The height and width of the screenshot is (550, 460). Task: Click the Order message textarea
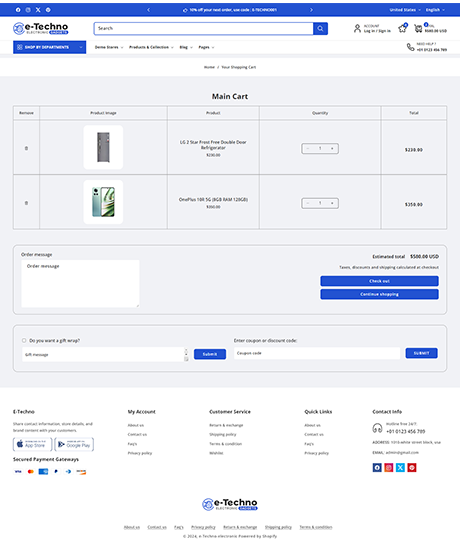point(80,284)
